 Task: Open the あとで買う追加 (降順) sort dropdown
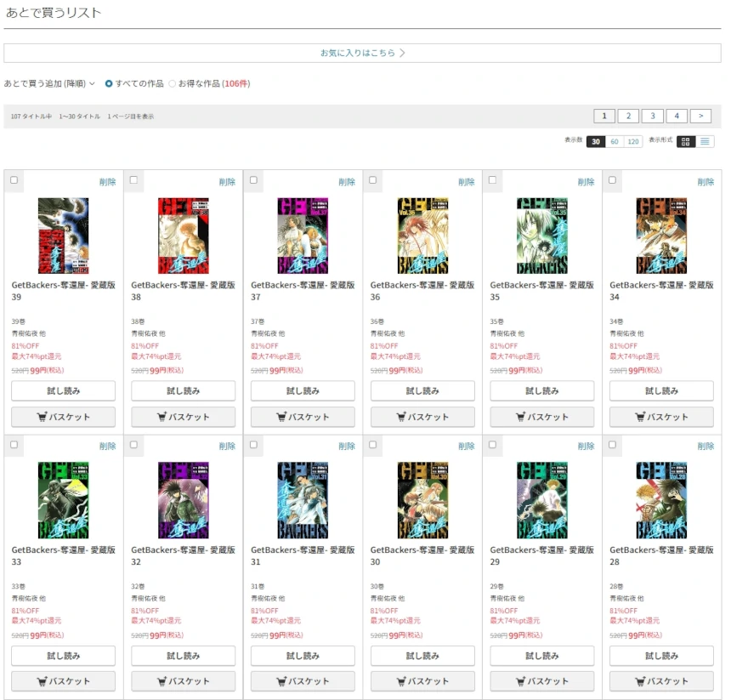49,83
